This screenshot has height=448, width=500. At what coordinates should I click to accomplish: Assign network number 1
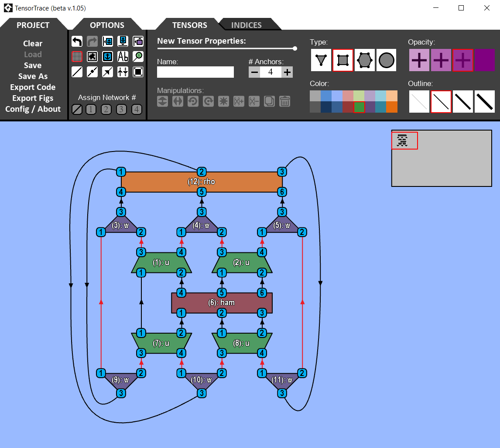click(91, 110)
